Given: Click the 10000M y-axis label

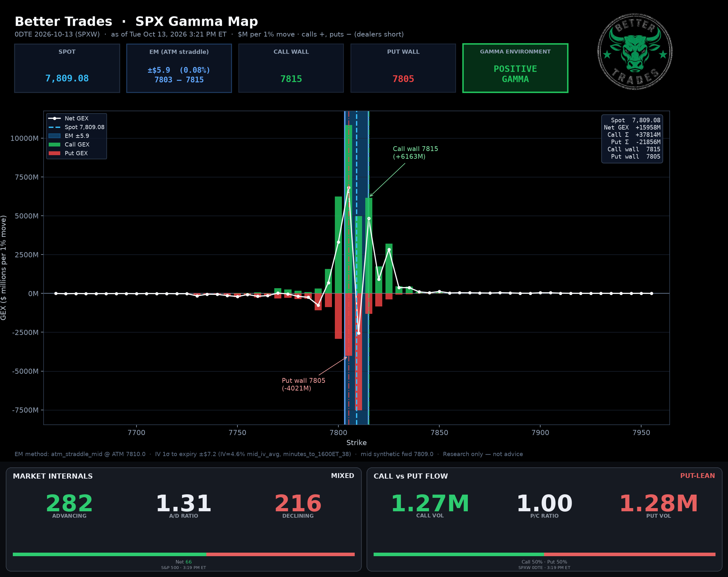Looking at the screenshot, I should (24, 138).
